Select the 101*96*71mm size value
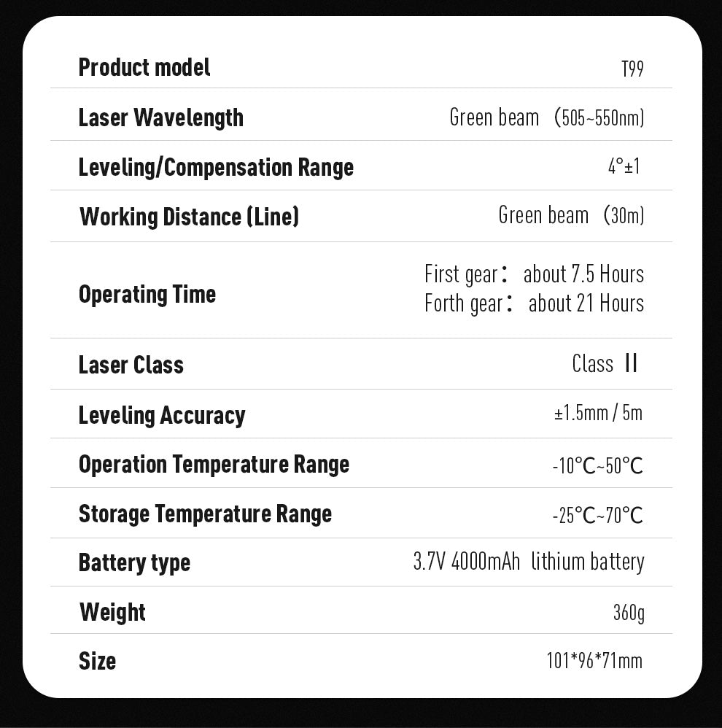The width and height of the screenshot is (722, 728). pos(594,661)
